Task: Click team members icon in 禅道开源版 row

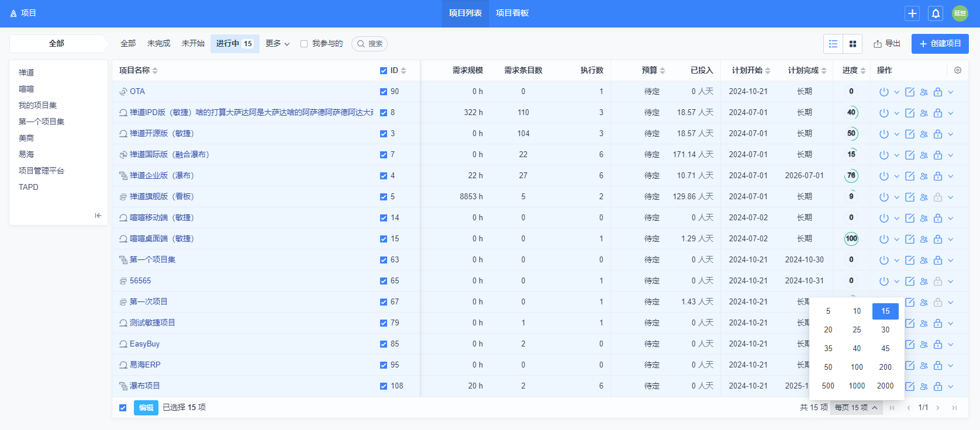Action: 924,134
